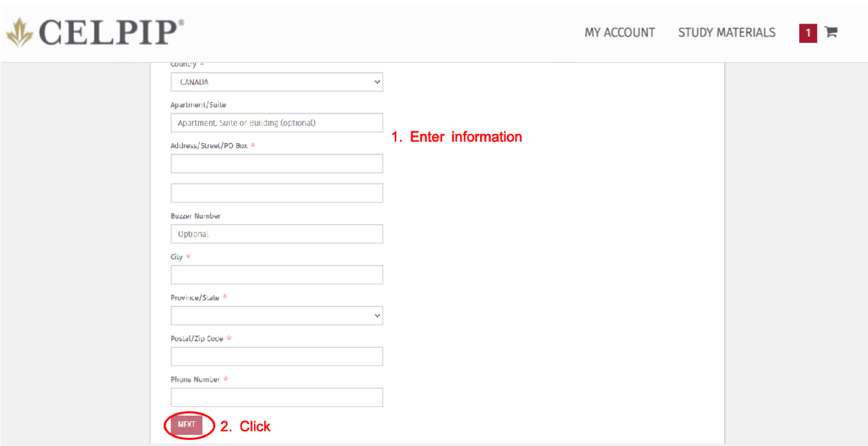Viewport: 868px width, 446px height.
Task: Click the Phone Number label text
Action: (195, 379)
